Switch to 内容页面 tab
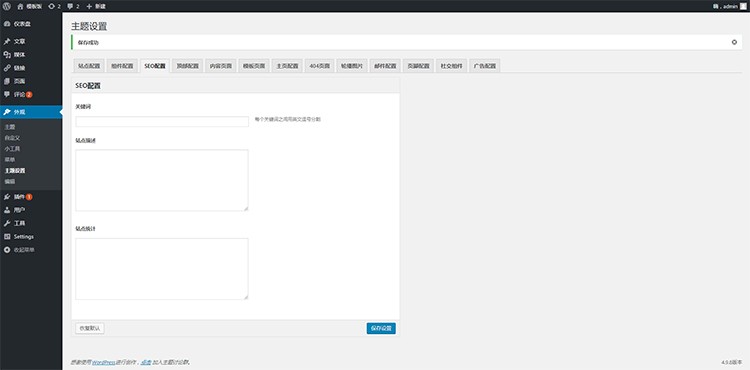Viewport: 750px width, 370px height. click(221, 66)
